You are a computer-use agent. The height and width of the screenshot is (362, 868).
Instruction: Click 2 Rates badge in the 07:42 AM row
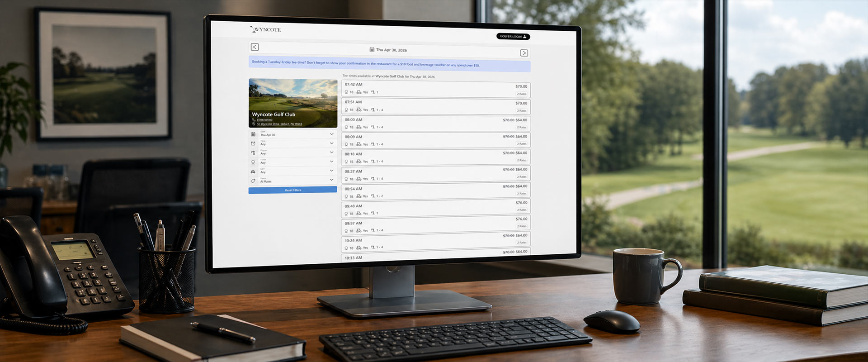pos(522,94)
